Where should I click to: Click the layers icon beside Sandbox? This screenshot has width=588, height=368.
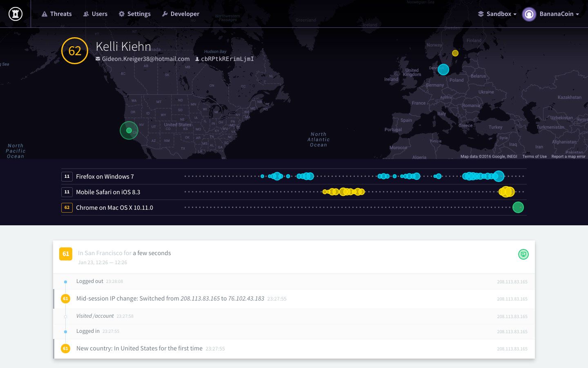coord(481,13)
